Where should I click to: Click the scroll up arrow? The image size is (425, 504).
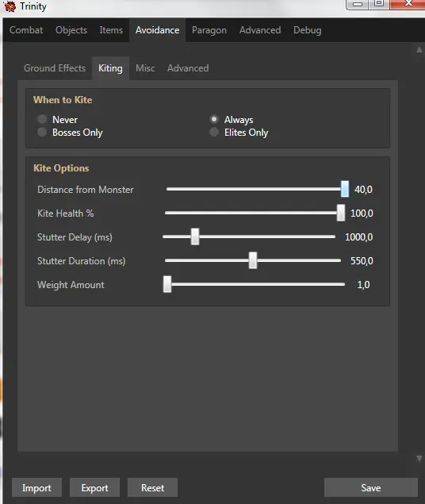point(419,49)
